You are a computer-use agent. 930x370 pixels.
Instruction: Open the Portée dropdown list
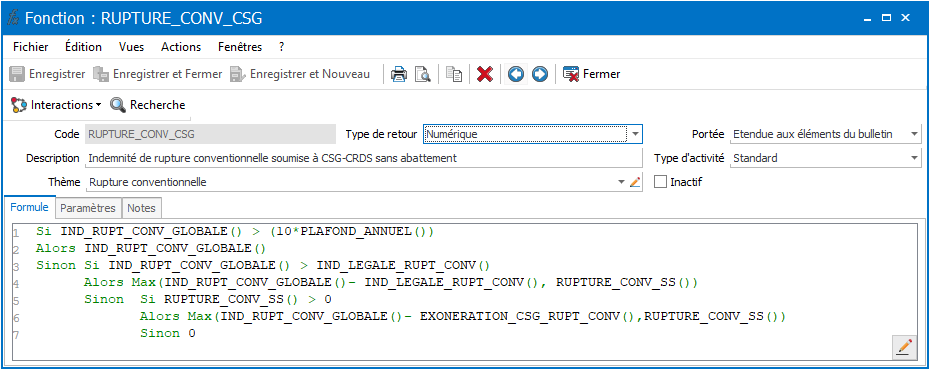coord(914,135)
